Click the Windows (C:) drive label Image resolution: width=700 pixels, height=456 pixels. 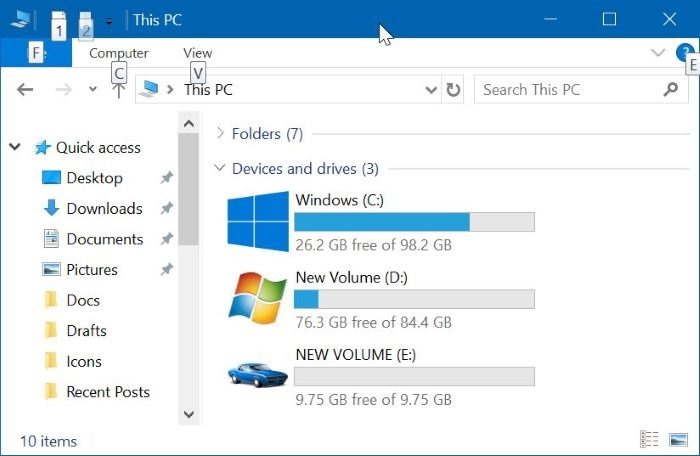339,200
